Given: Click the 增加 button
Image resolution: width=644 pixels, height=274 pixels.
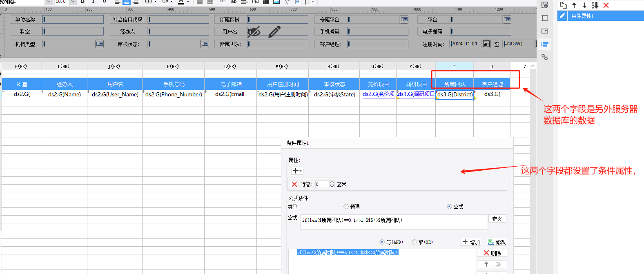Looking at the screenshot, I should pos(471,242).
